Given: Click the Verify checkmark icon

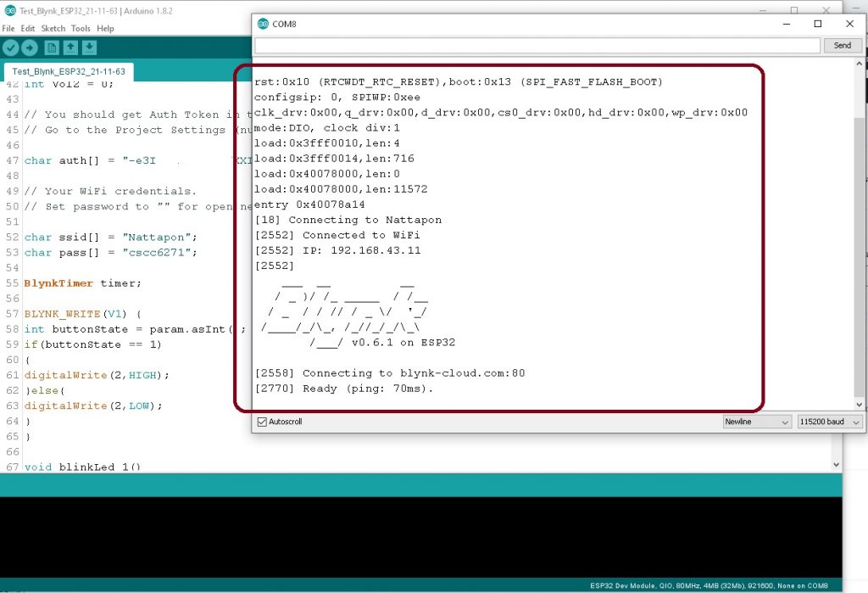Looking at the screenshot, I should point(10,48).
